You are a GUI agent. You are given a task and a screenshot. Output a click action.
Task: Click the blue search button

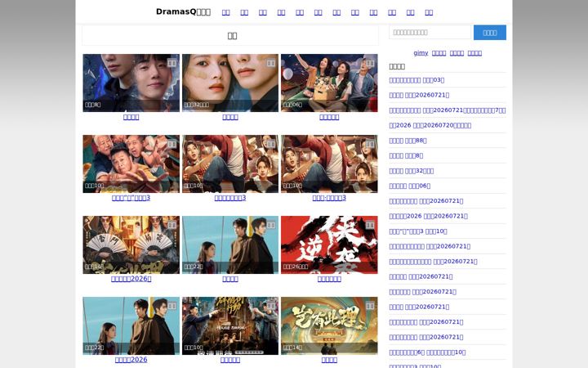tap(490, 32)
